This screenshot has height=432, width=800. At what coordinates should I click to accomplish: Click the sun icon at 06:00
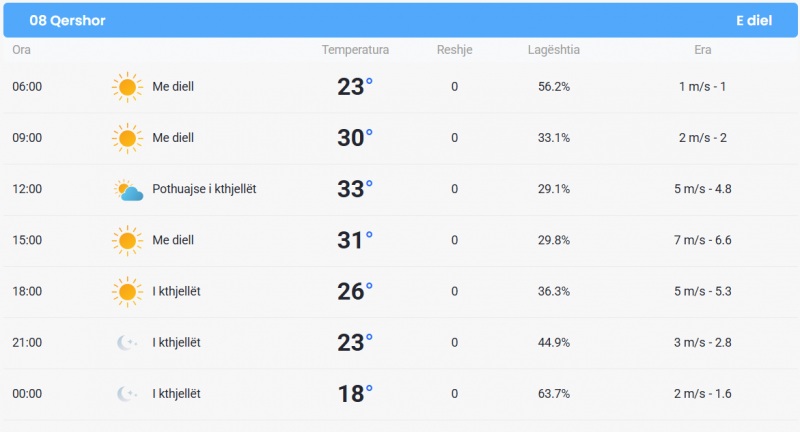[x=127, y=87]
